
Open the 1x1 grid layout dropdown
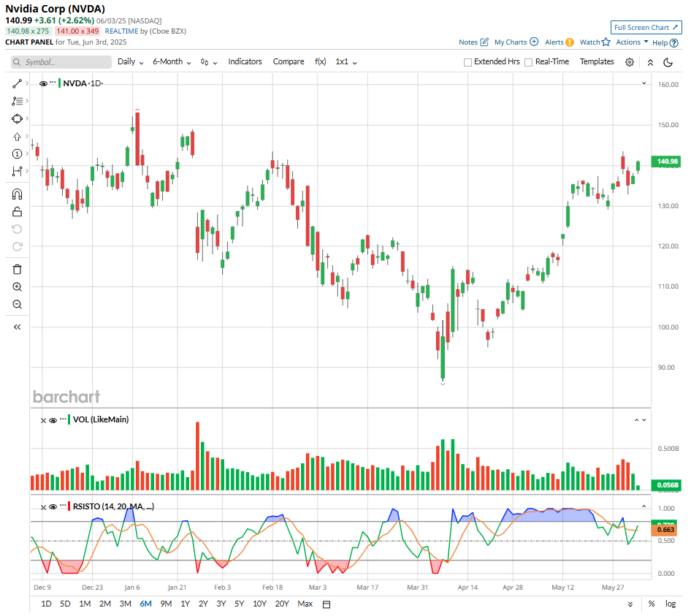click(x=346, y=61)
